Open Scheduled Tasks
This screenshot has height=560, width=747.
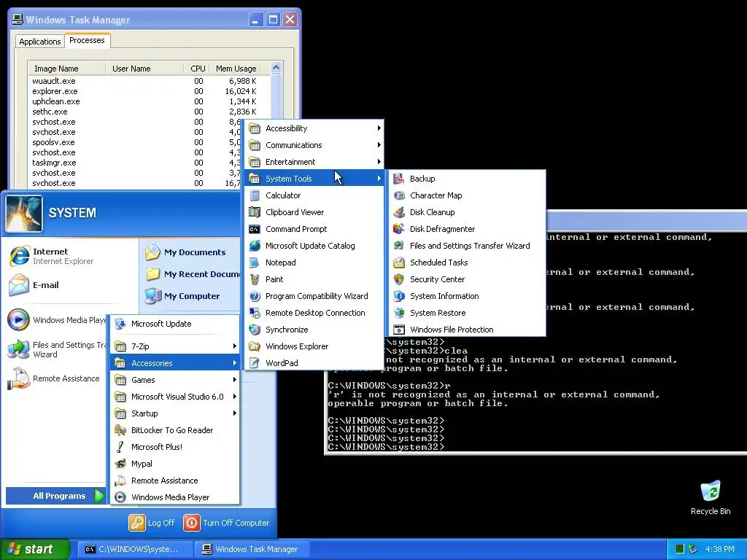(x=467, y=262)
